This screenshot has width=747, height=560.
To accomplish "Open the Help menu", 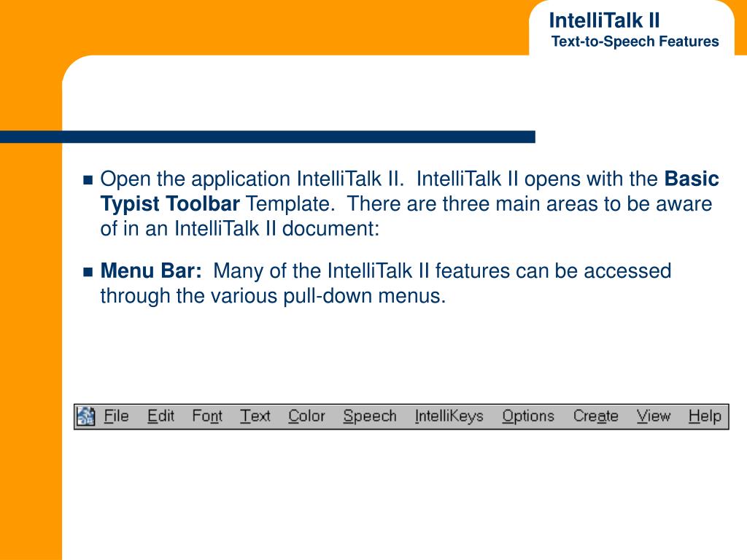I will coord(705,416).
